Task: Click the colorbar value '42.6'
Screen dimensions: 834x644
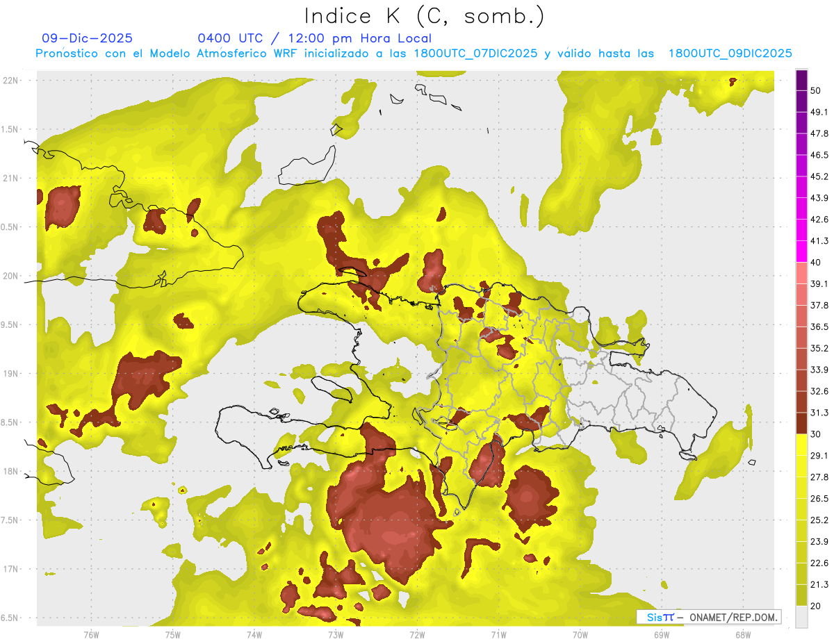Action: (819, 220)
